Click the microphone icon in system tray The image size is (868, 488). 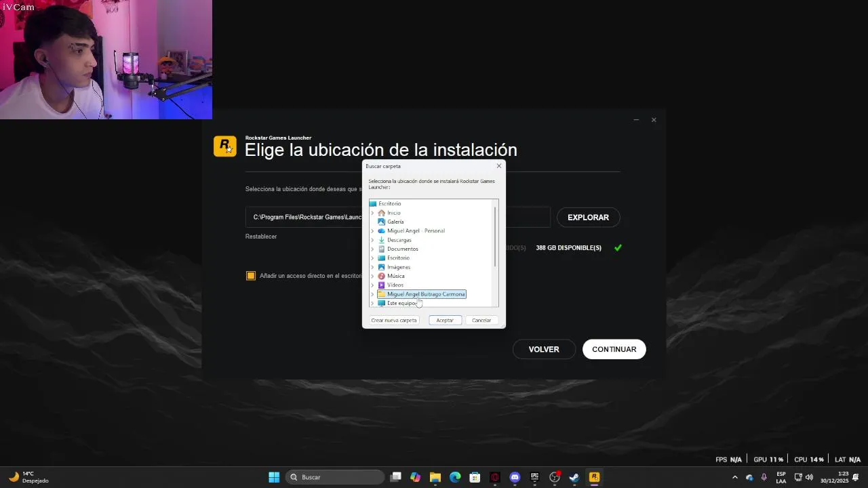coord(764,477)
